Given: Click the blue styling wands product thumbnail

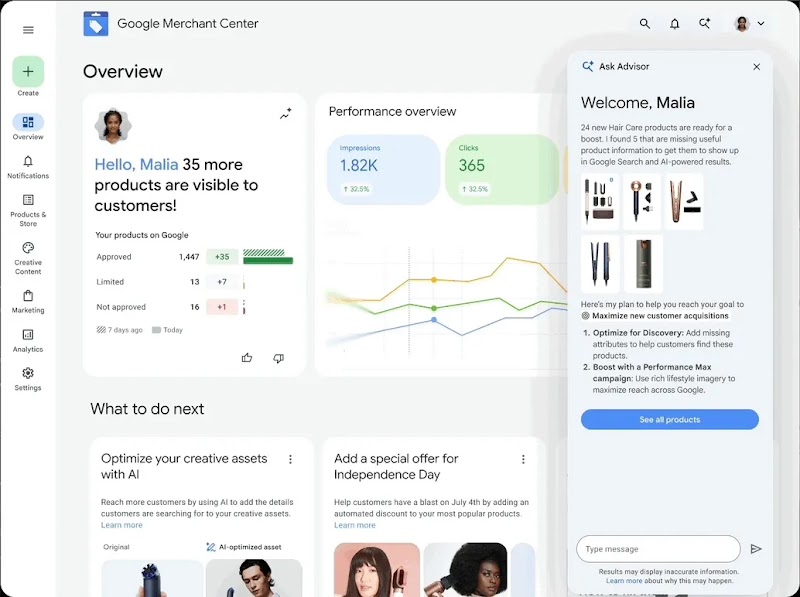Looking at the screenshot, I should click(600, 264).
